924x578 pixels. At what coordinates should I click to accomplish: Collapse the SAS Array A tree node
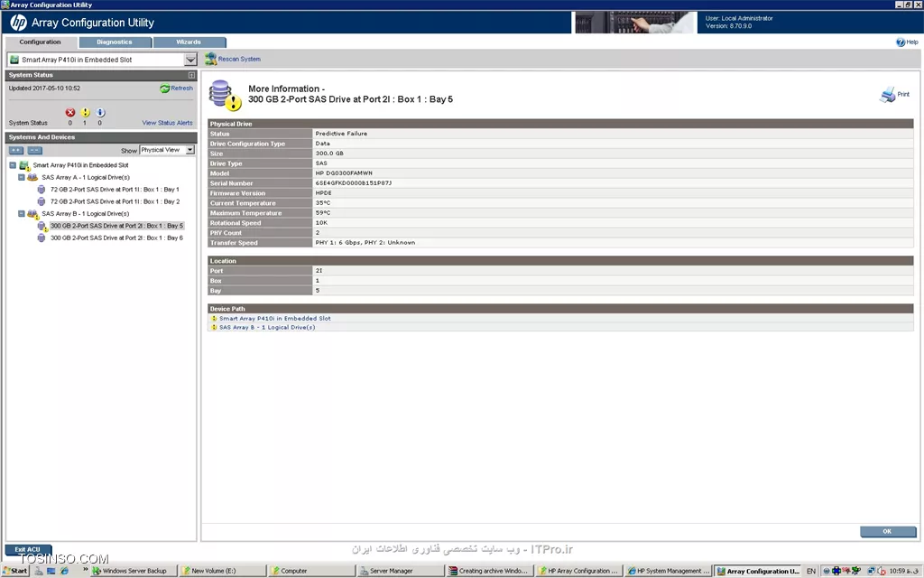pyautogui.click(x=22, y=178)
